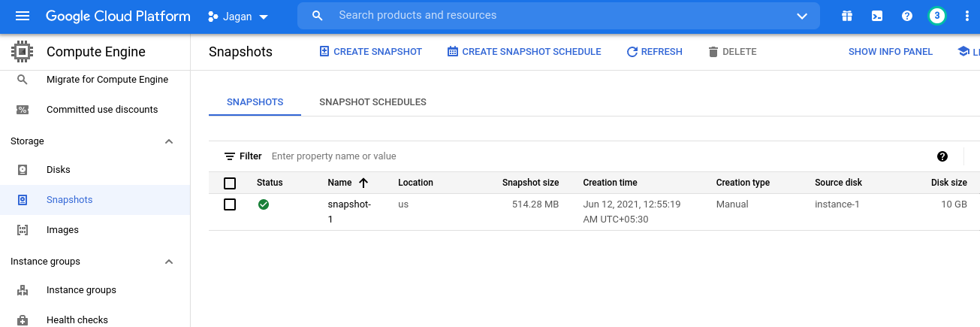
Task: Click the green status checkmark for snapshot-1
Action: (264, 204)
